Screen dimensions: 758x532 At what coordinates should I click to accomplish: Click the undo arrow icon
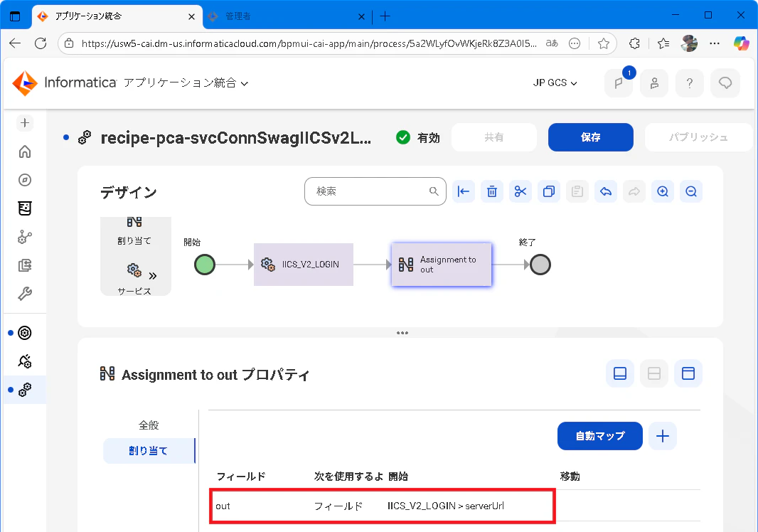[x=606, y=191]
